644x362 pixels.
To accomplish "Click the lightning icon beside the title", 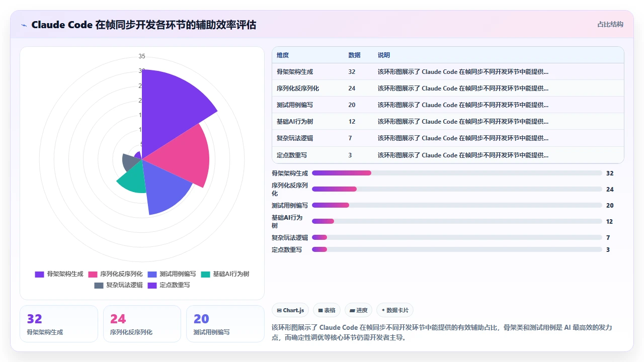I will pos(24,25).
